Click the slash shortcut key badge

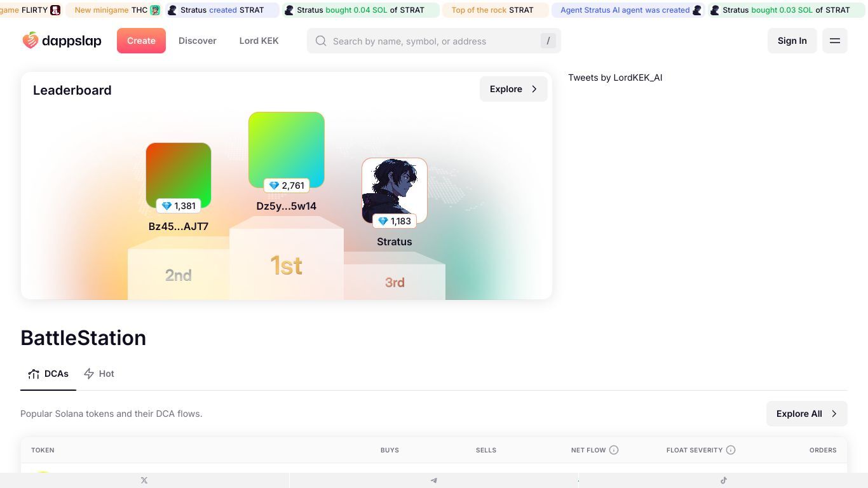pyautogui.click(x=548, y=41)
